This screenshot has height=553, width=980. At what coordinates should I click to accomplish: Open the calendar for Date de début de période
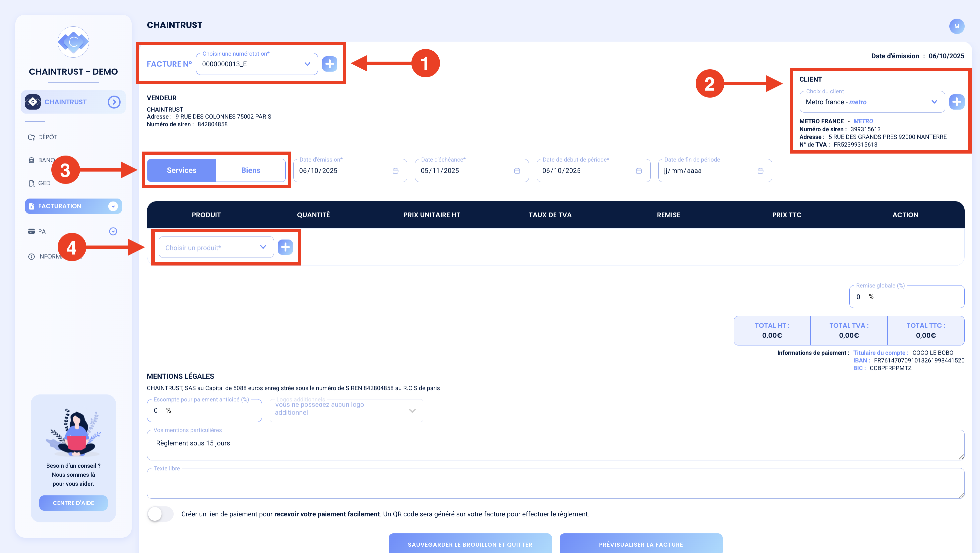pyautogui.click(x=639, y=171)
